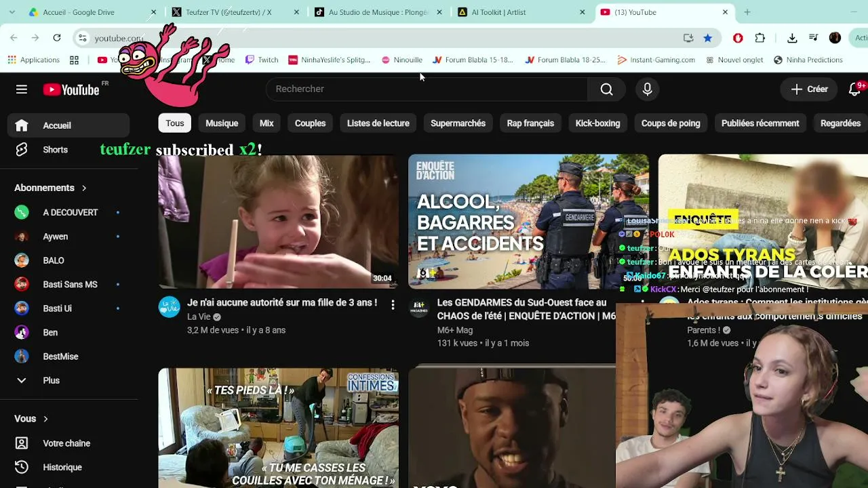The width and height of the screenshot is (868, 488).
Task: Select the Coups de poing chip
Action: coord(671,123)
